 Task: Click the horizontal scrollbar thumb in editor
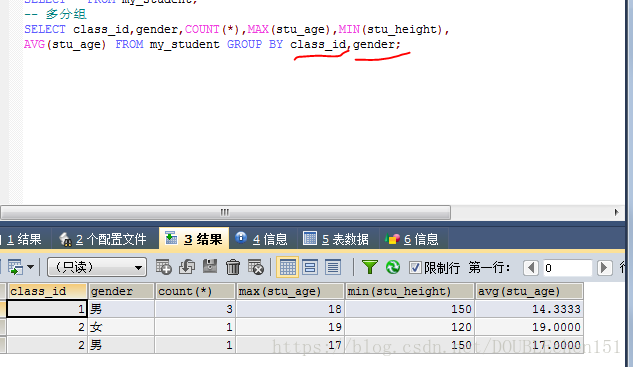pyautogui.click(x=225, y=212)
